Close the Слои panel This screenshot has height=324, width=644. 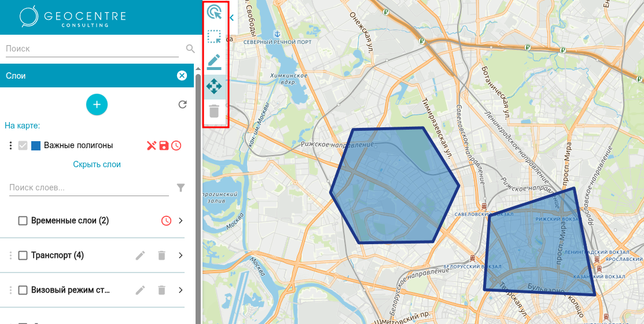182,76
